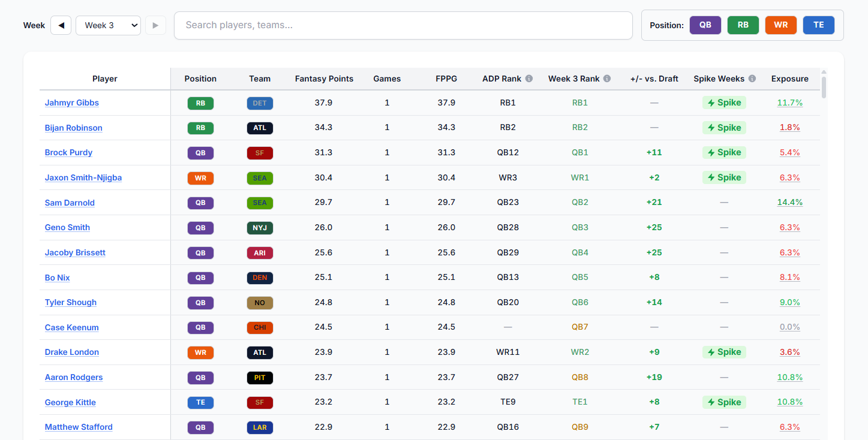This screenshot has width=868, height=440.
Task: Click Drake London's Spike badge
Action: point(724,352)
